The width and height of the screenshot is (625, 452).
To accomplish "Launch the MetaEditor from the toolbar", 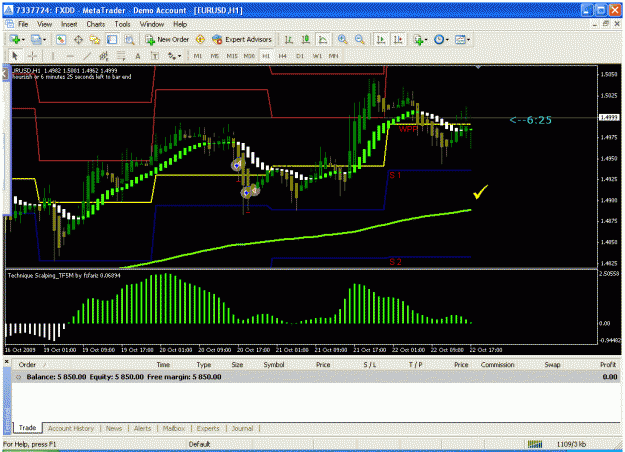I will [200, 39].
